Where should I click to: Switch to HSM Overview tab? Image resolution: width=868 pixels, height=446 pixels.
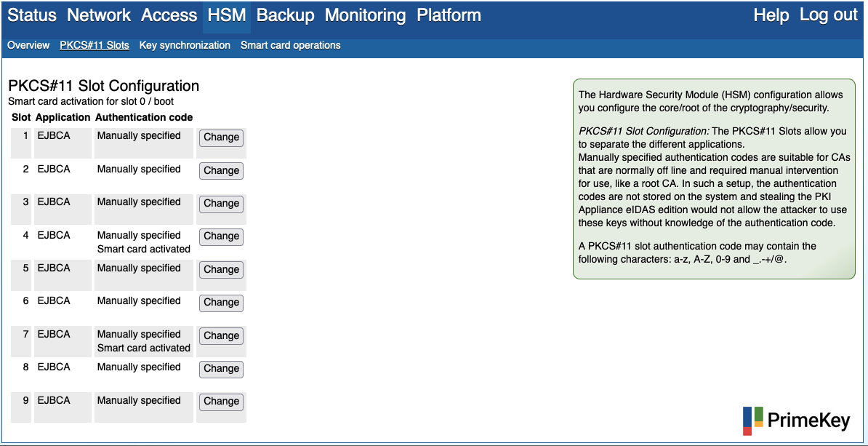(28, 45)
